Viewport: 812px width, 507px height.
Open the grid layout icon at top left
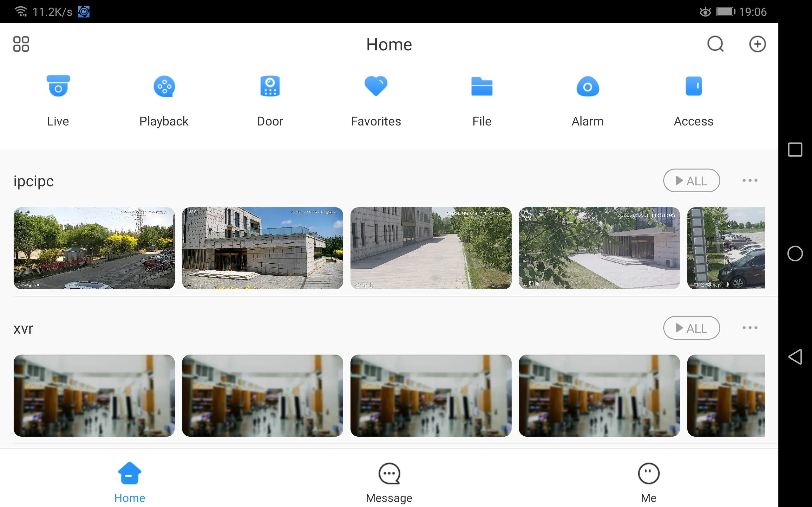tap(21, 44)
